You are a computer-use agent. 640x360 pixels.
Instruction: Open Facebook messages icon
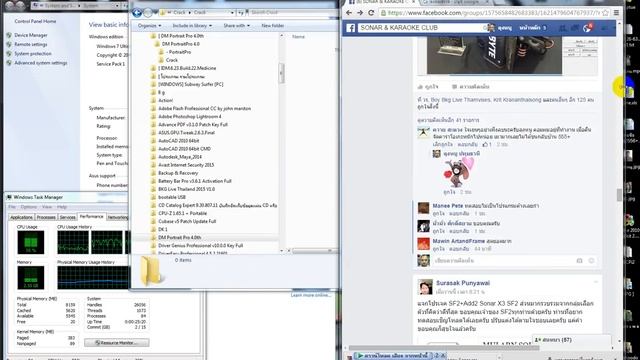pyautogui.click(x=575, y=28)
